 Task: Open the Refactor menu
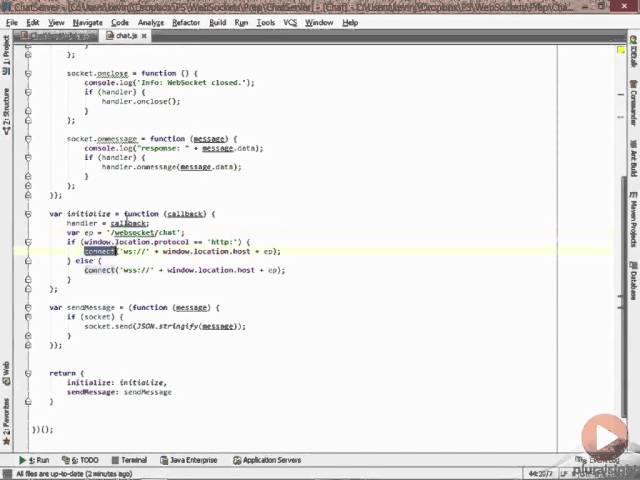coord(186,23)
